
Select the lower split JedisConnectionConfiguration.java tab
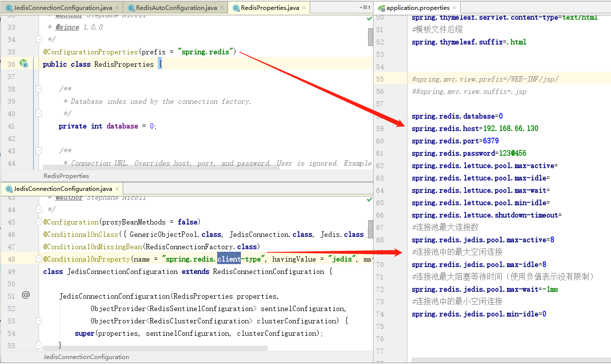[63, 189]
